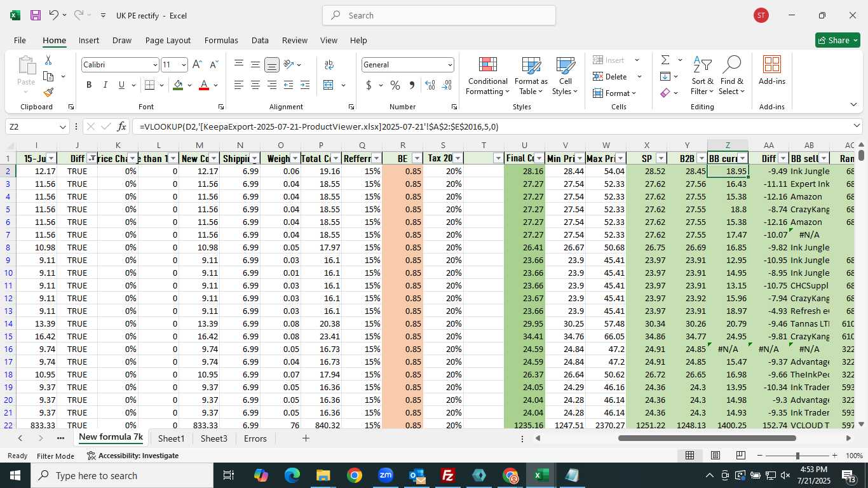Expand the font name Calibri dropdown
This screenshot has width=868, height=488.
154,65
